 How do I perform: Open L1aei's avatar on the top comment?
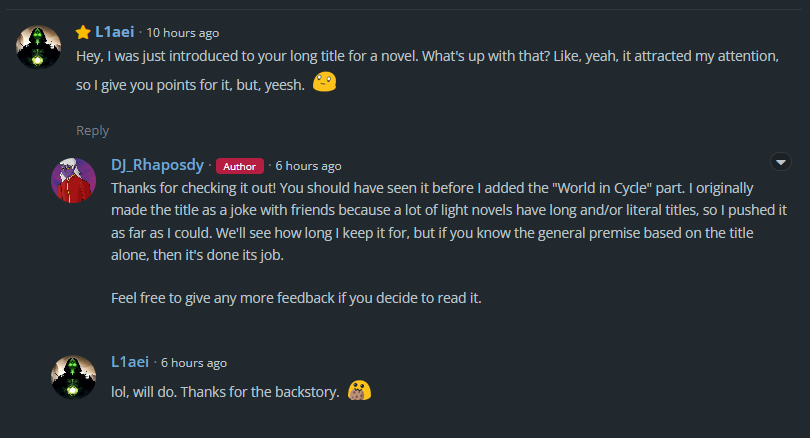39,46
